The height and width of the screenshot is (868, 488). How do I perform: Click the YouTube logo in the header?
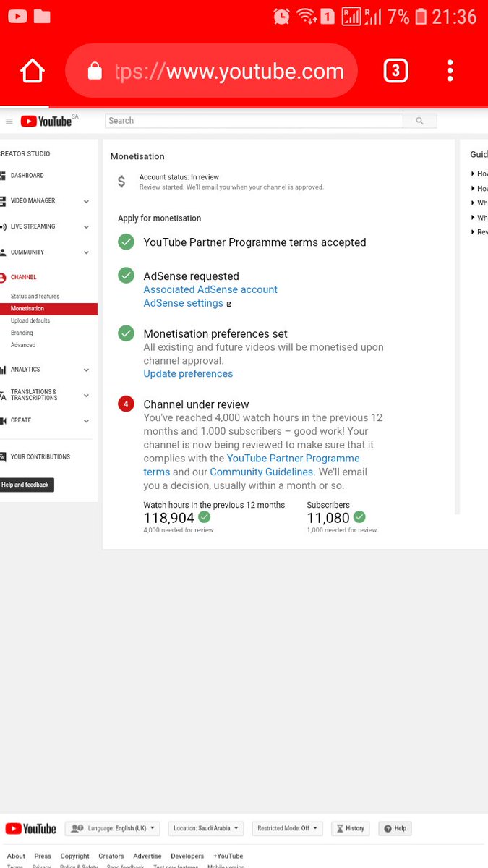[47, 122]
